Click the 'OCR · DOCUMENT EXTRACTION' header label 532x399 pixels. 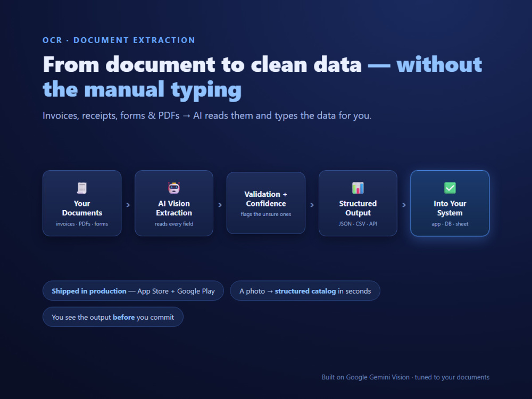[x=119, y=40]
